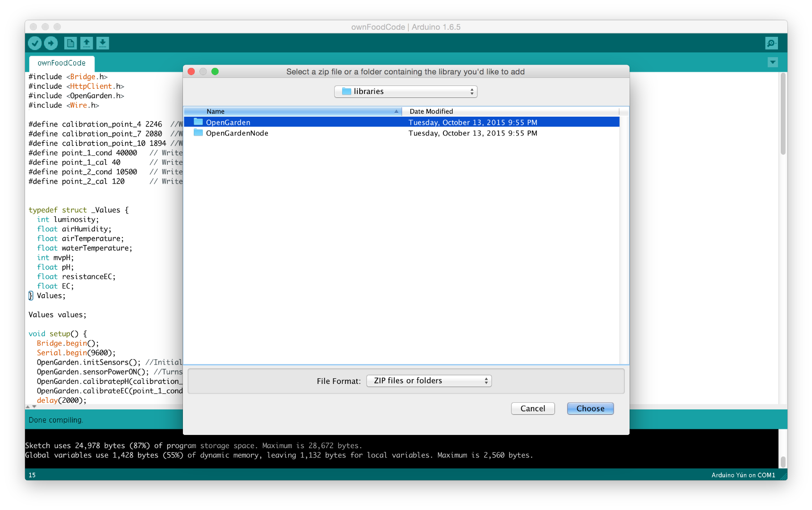
Task: Sort by the Name column header
Action: click(x=293, y=111)
